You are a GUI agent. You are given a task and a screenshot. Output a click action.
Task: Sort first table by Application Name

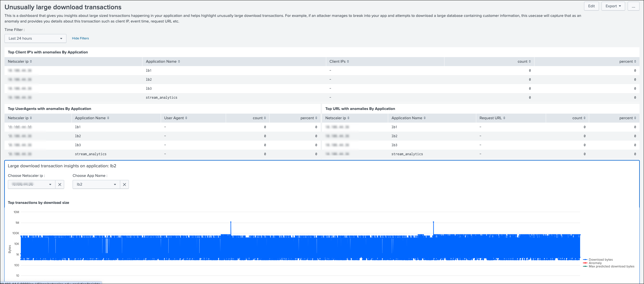[163, 62]
